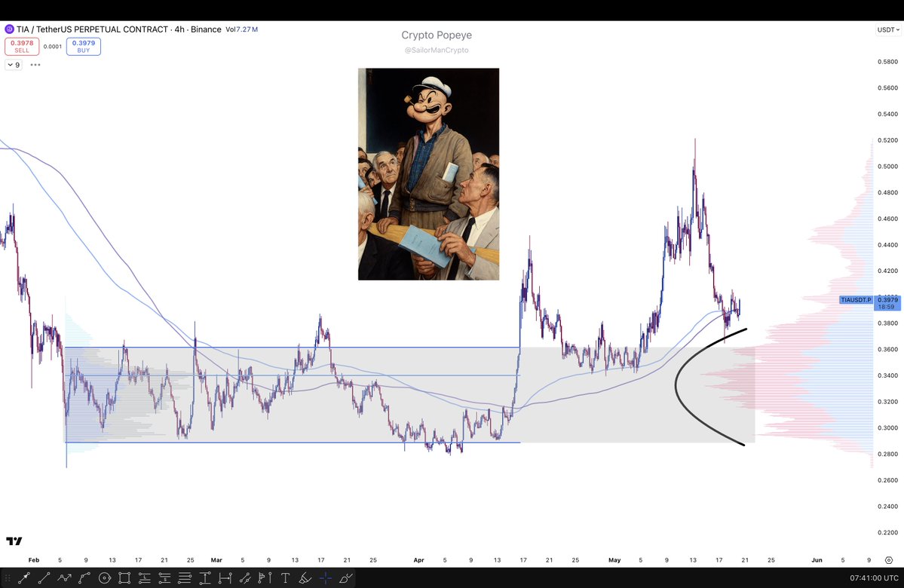The image size is (904, 588).
Task: Select the plain trend line tool
Action: pos(44,578)
